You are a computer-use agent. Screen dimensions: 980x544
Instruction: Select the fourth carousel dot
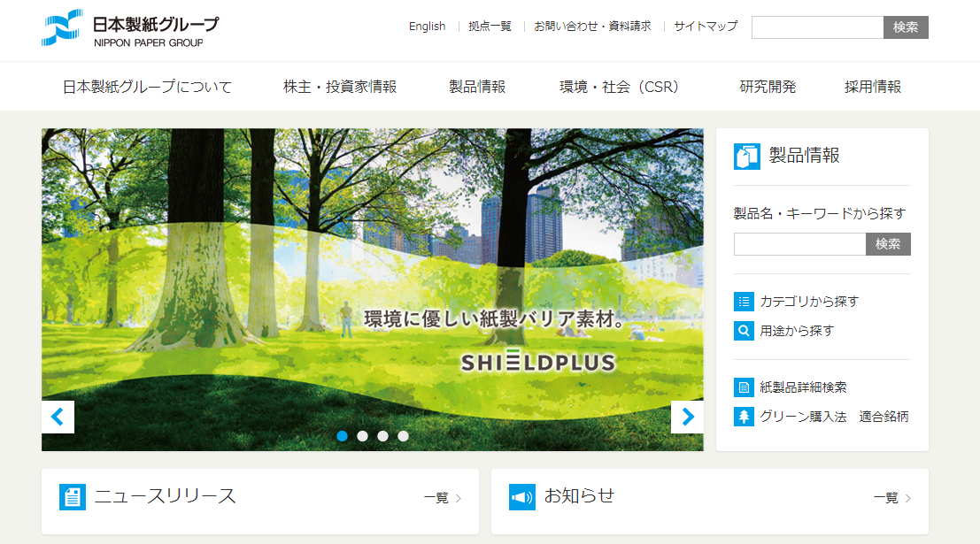click(403, 436)
